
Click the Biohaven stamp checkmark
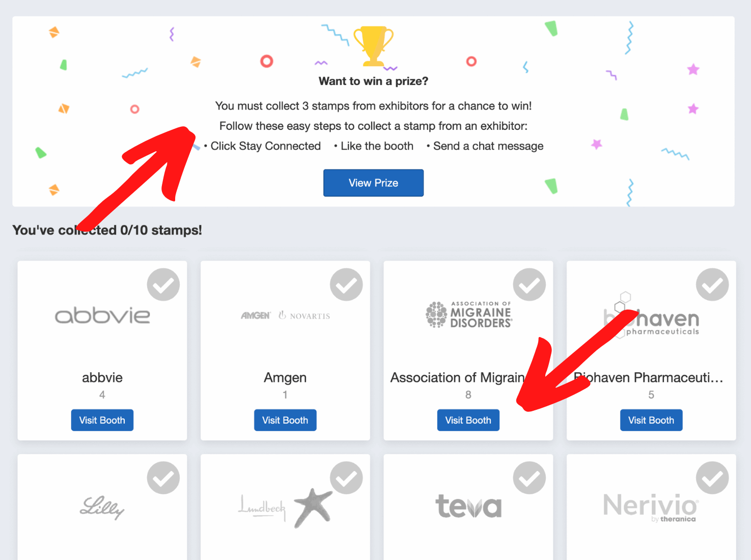point(712,285)
